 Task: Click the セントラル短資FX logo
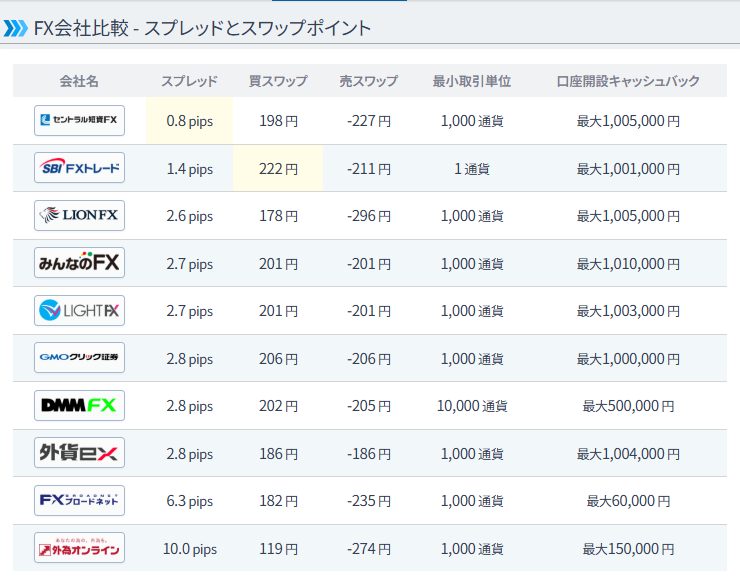(x=79, y=121)
